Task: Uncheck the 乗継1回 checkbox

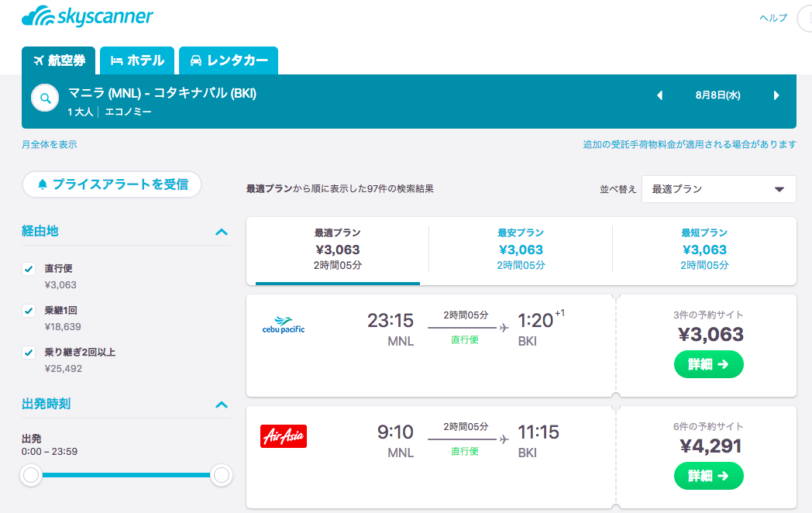Action: (x=29, y=311)
